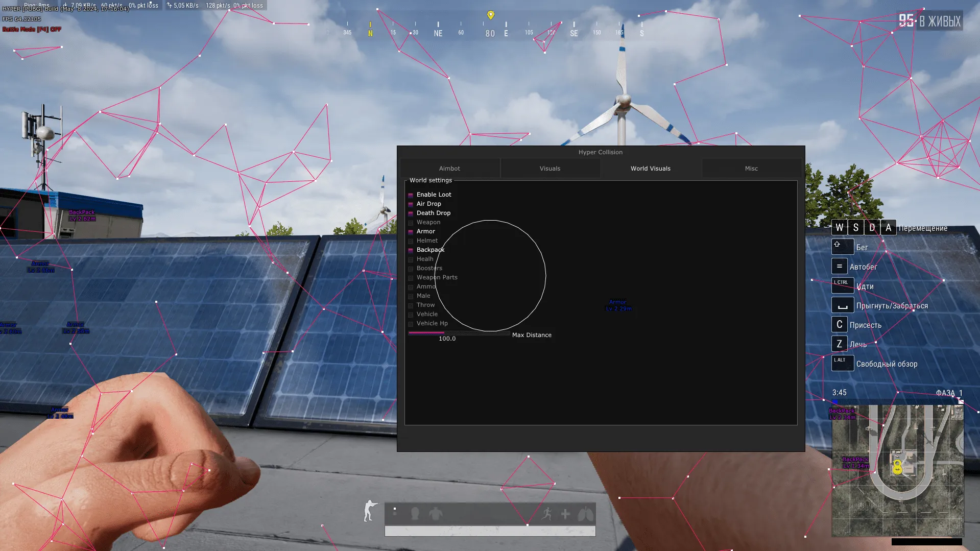Click the sprinting boost icon
The image size is (980, 551).
546,514
